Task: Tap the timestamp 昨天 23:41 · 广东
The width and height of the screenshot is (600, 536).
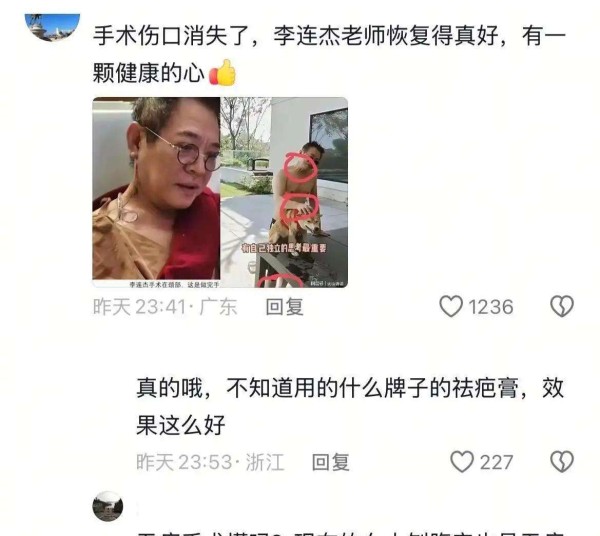Action: pyautogui.click(x=165, y=307)
